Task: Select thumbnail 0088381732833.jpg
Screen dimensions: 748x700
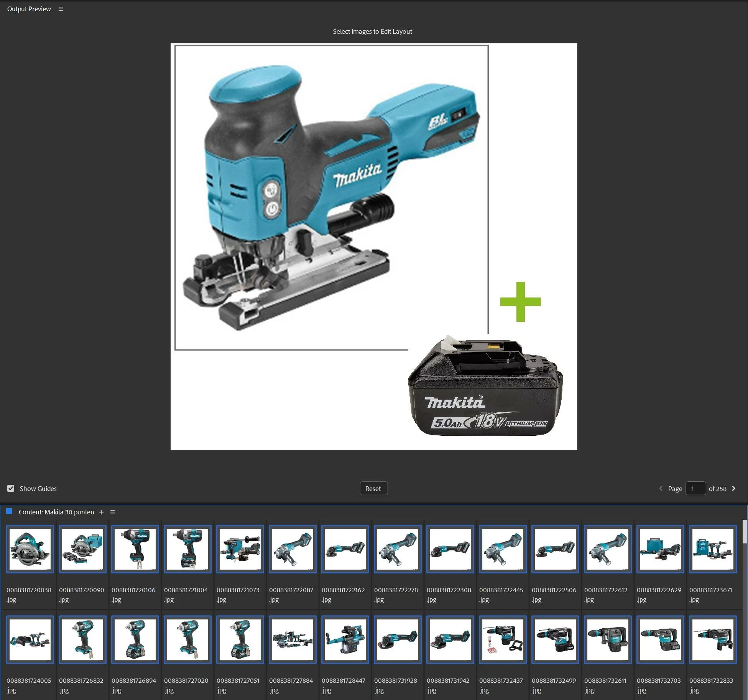Action: (713, 639)
